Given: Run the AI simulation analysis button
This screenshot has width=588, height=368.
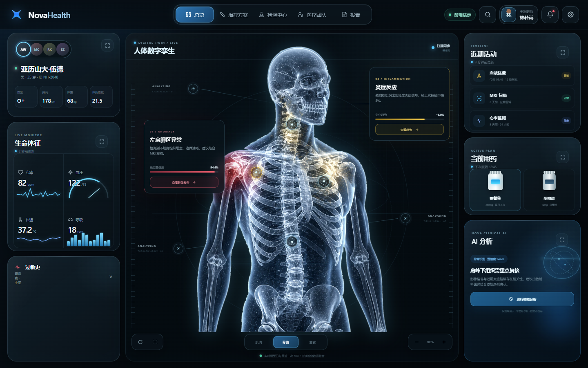Looking at the screenshot, I should coord(522,299).
